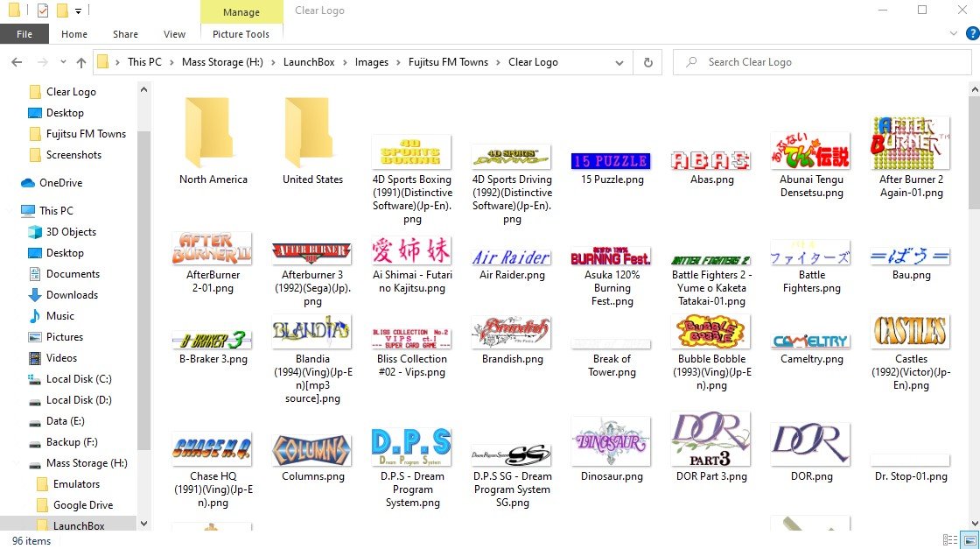Navigate to Images breadcrumb
Image resolution: width=980 pixels, height=549 pixels.
[x=371, y=62]
